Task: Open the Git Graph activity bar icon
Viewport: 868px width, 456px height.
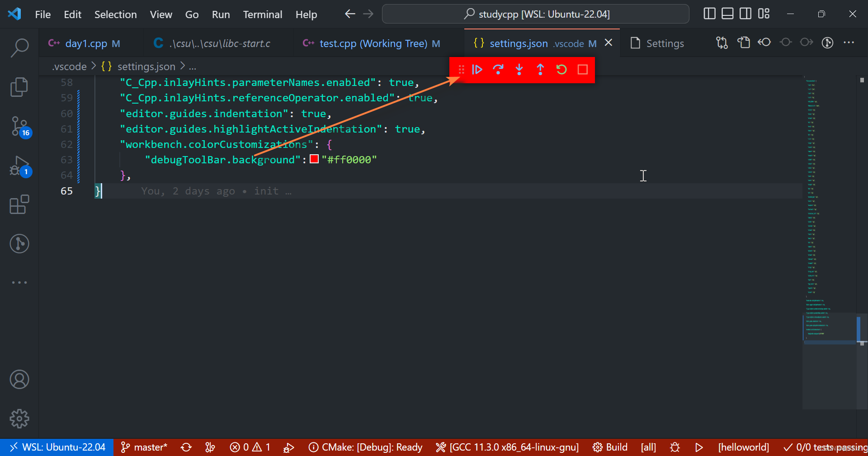Action: (x=19, y=243)
